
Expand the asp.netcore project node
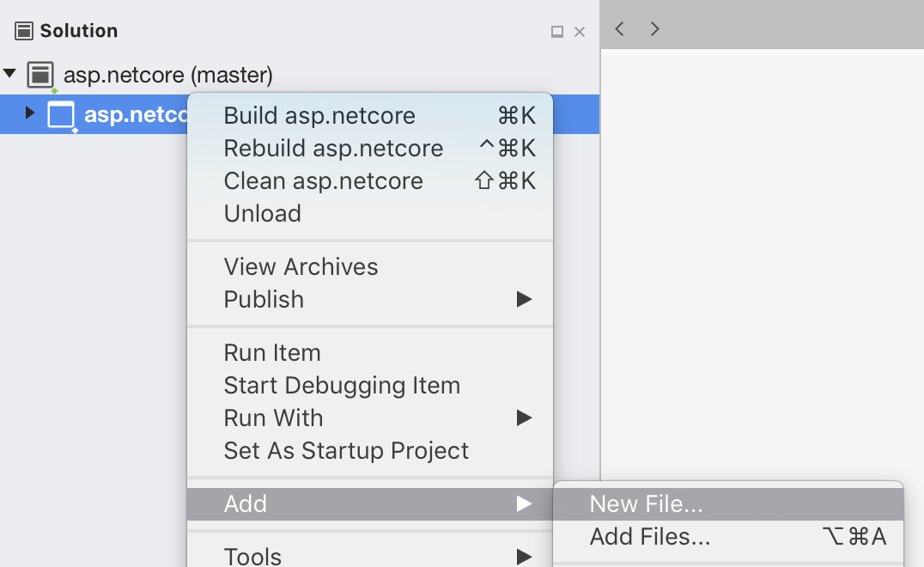click(x=28, y=113)
